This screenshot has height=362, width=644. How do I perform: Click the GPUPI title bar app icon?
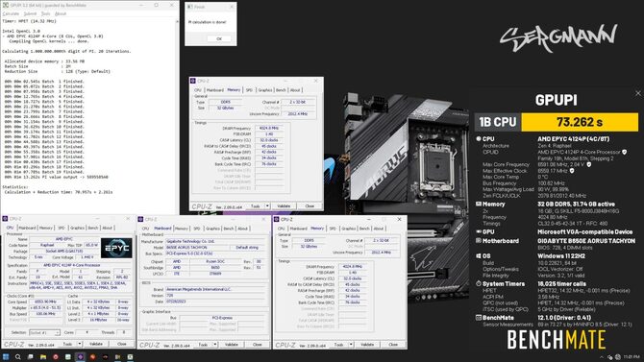(6, 6)
